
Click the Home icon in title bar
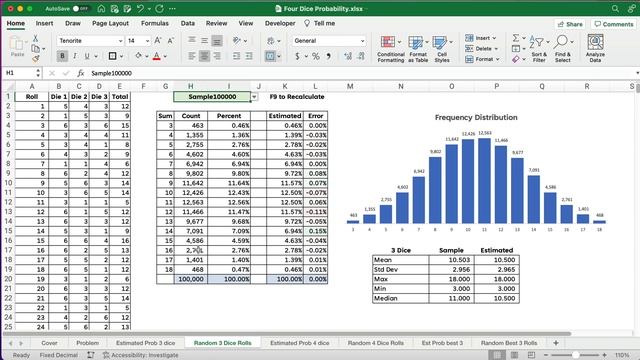[101, 9]
